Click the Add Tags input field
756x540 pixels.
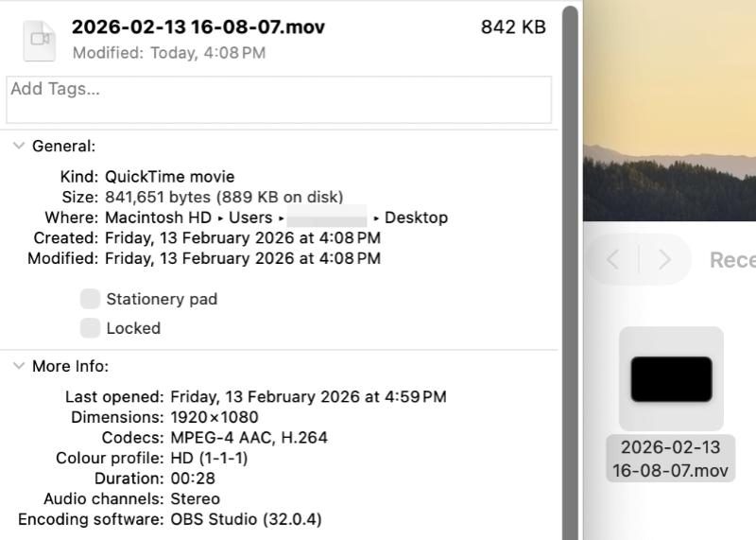coord(279,99)
